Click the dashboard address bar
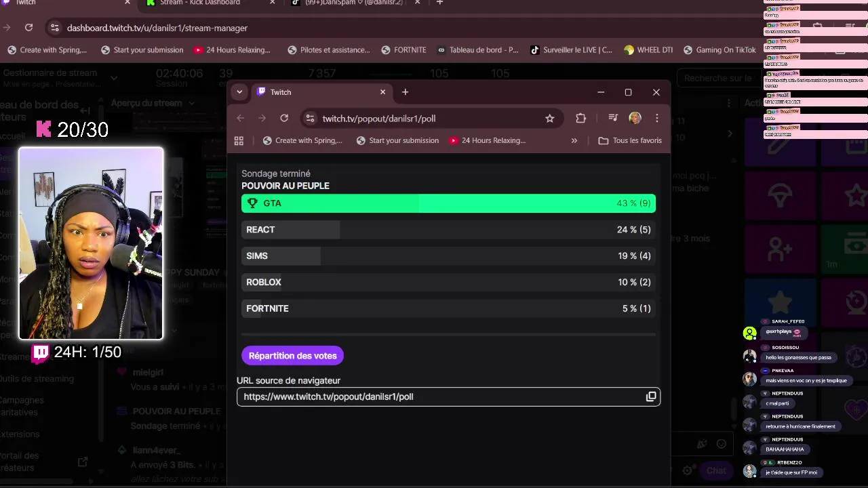The image size is (868, 488). (x=157, y=28)
